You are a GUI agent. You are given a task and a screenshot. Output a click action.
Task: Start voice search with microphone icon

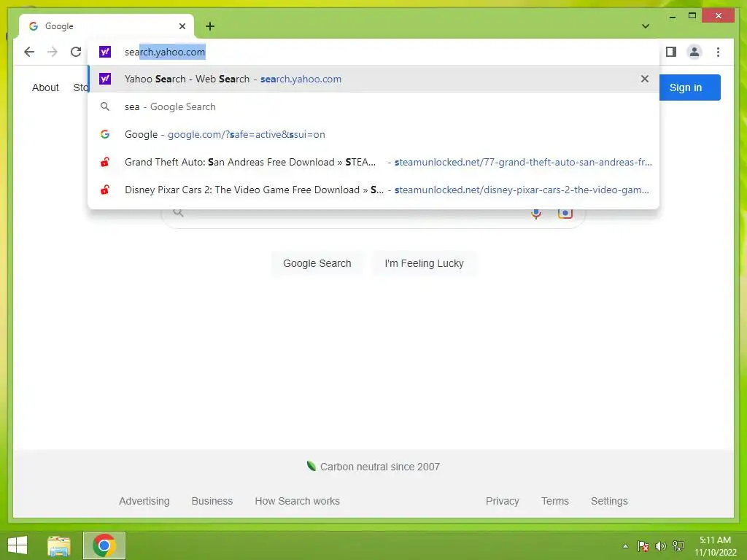tap(536, 214)
